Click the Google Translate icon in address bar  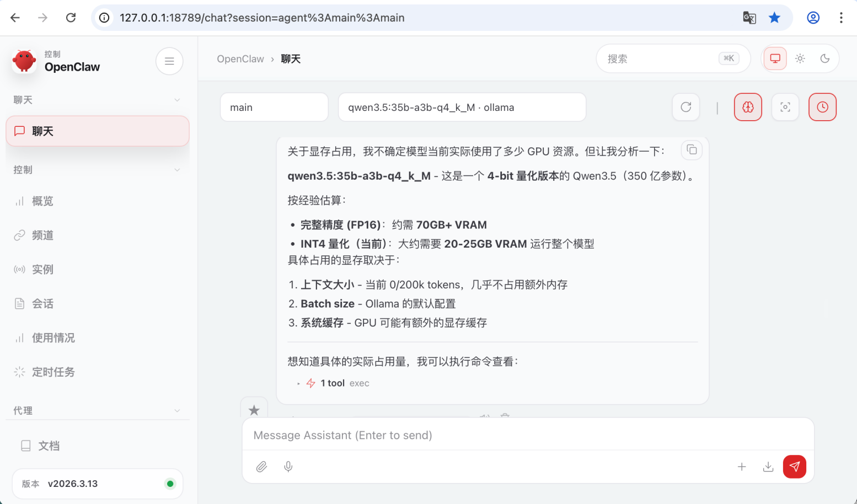coord(749,18)
